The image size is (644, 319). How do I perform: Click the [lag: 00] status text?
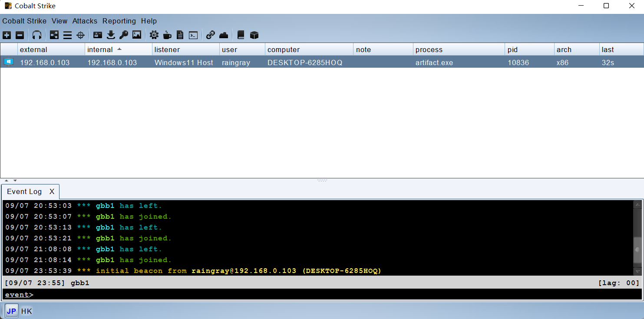[x=618, y=283]
